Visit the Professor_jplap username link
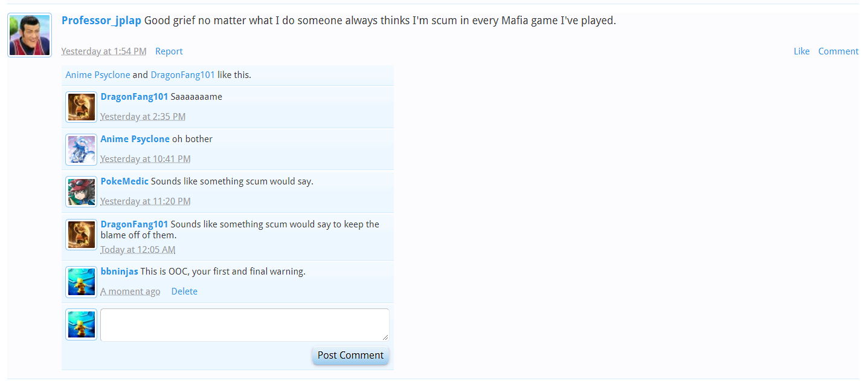868x381 pixels. (x=101, y=21)
